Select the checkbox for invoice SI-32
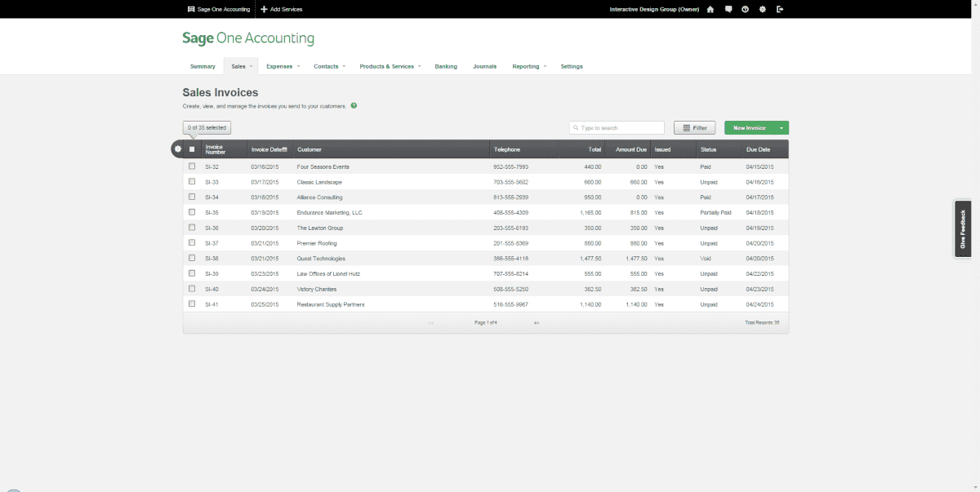980x492 pixels. [x=192, y=166]
